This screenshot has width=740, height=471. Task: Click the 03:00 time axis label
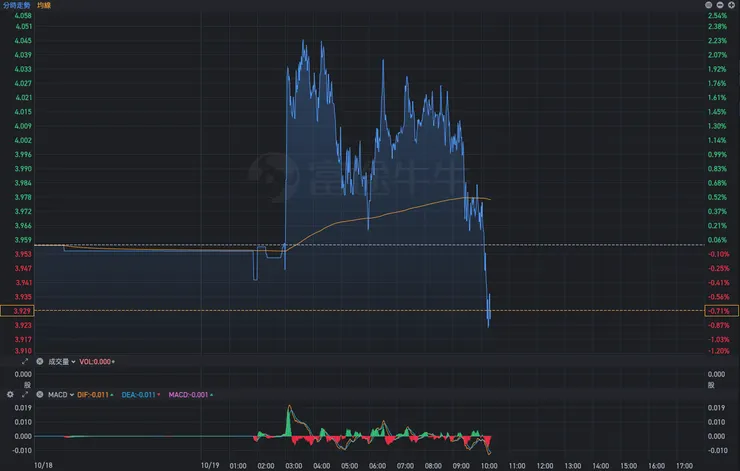[294, 466]
